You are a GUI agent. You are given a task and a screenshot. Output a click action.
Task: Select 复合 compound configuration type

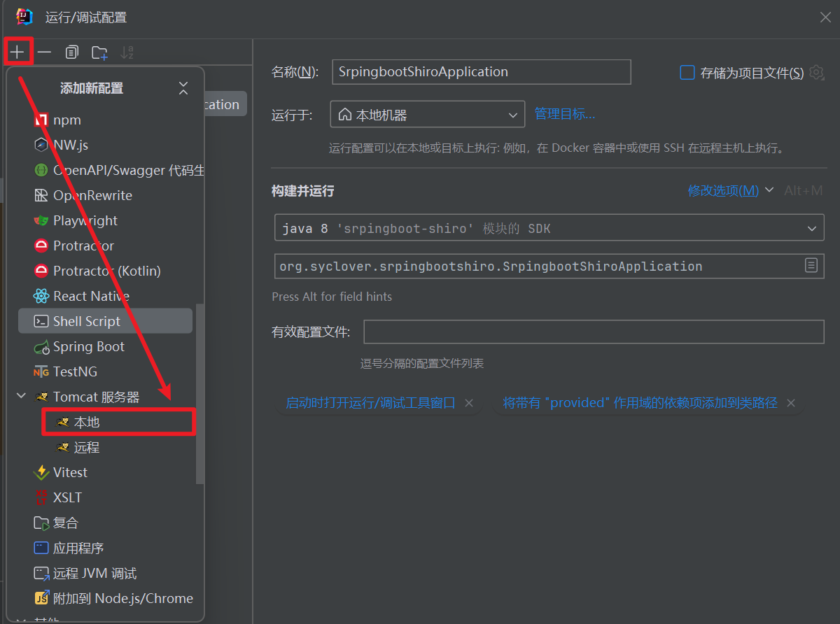[x=105, y=523]
